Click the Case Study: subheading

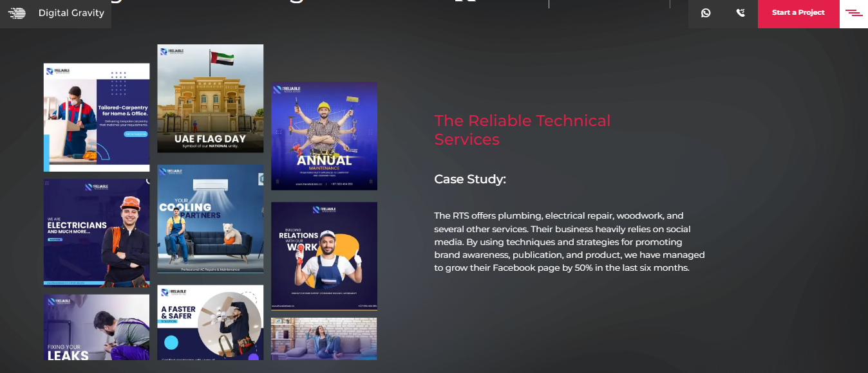pyautogui.click(x=470, y=179)
